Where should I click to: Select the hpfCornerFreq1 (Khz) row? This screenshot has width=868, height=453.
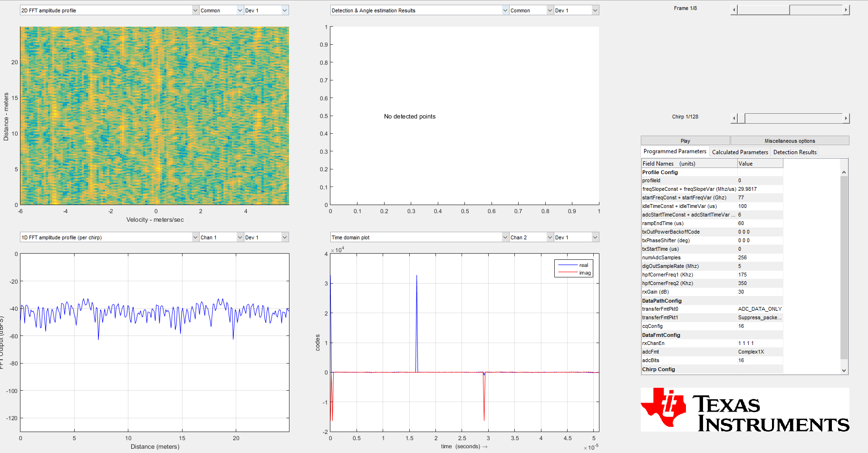point(712,275)
